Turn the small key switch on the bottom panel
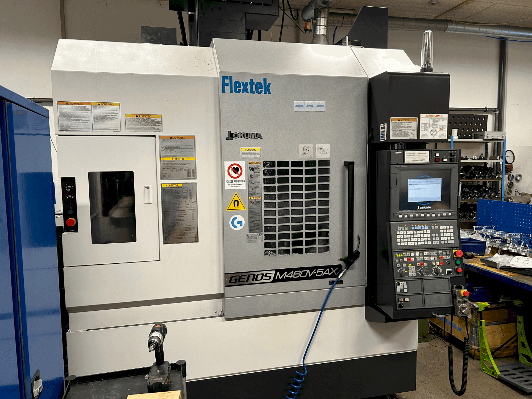The width and height of the screenshot is (532, 399). 401,305
